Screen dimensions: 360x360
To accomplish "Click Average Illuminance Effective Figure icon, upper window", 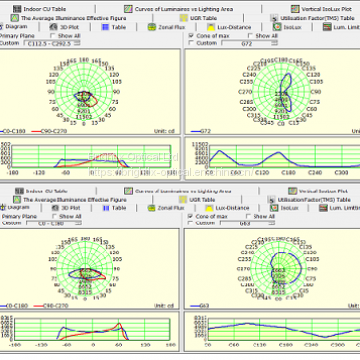I will pyautogui.click(x=15, y=18).
